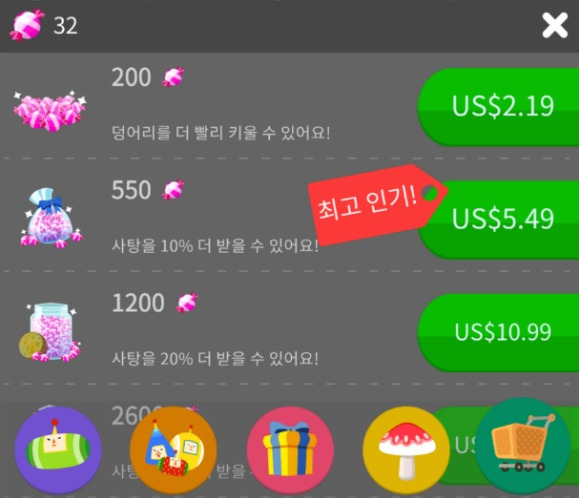Viewport: 579px width, 498px height.
Task: Tap the 사탕을 20% 더 description text
Action: [x=215, y=358]
